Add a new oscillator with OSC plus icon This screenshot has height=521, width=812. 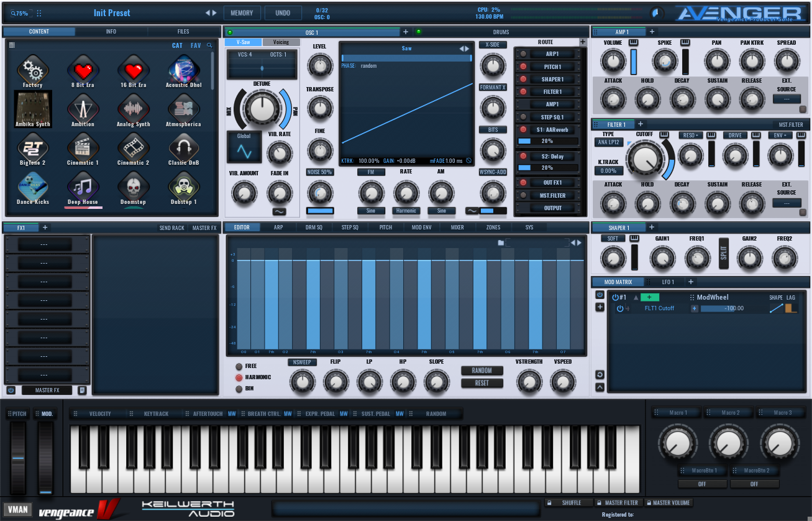coord(406,32)
